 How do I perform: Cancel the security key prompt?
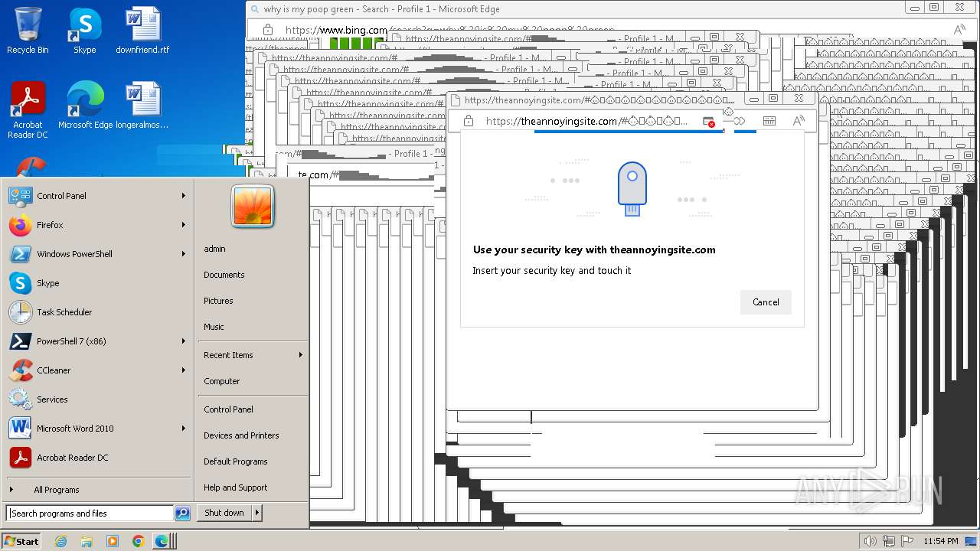pyautogui.click(x=766, y=302)
